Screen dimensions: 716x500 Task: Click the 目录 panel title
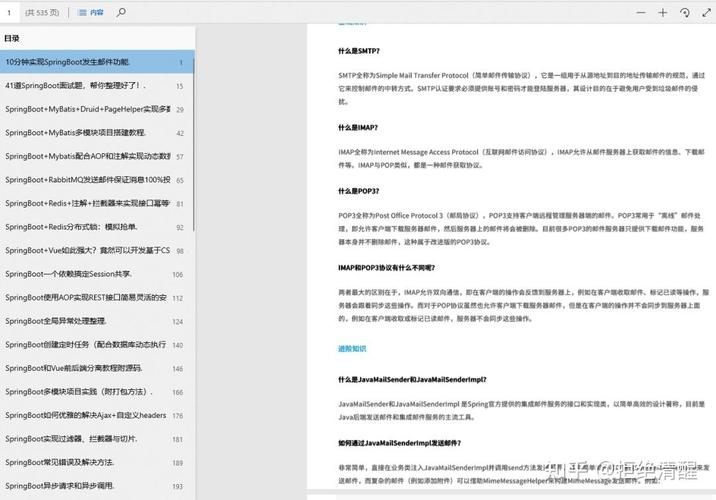pos(12,38)
